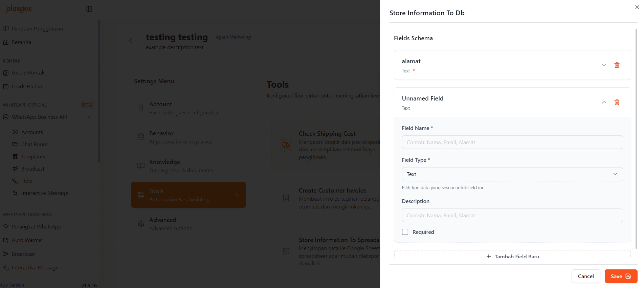
Task: Delete the alamat field with trash icon
Action: (x=617, y=65)
